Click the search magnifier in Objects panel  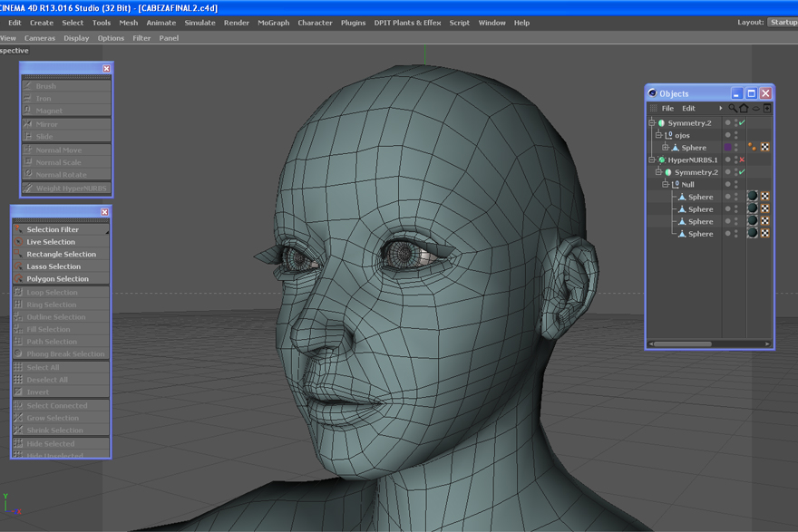coord(733,109)
